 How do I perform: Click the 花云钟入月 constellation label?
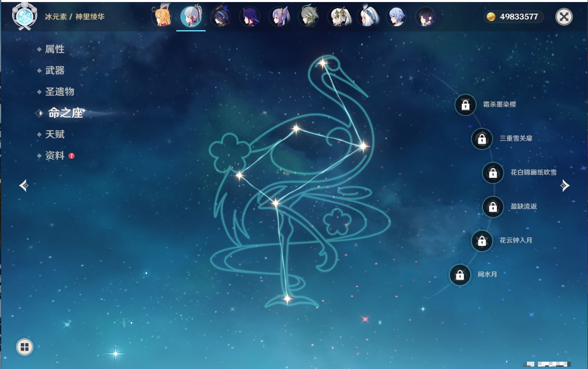click(x=516, y=240)
